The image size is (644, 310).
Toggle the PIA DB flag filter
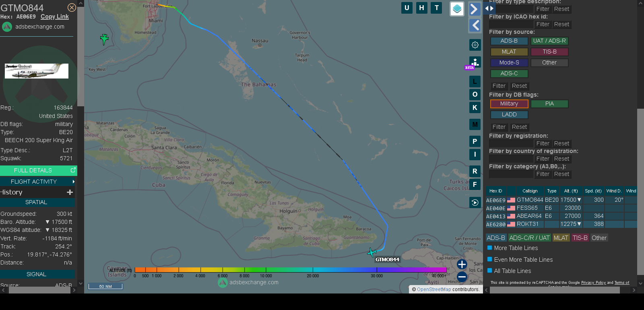[549, 104]
